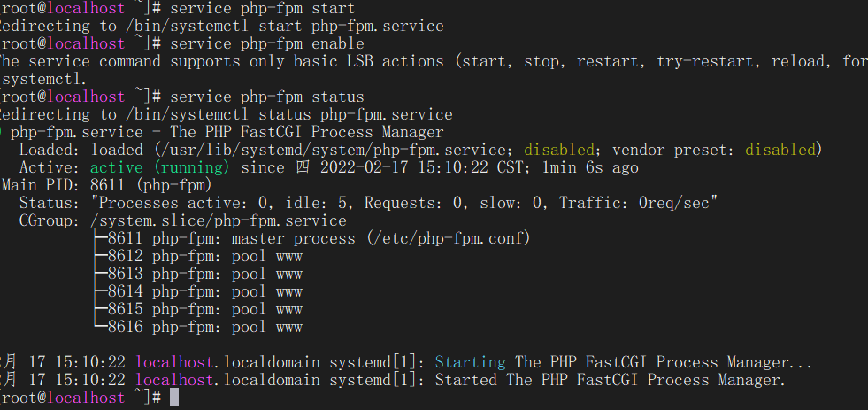Select the 8612 php-fpm pool www process line
This screenshot has height=410, width=868.
(x=204, y=256)
